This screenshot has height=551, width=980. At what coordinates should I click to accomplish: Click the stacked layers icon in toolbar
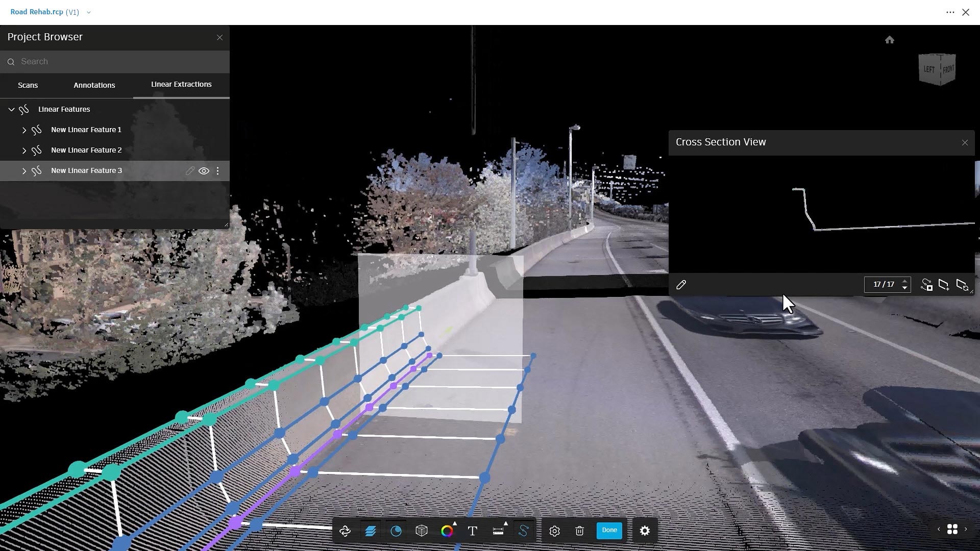click(371, 531)
